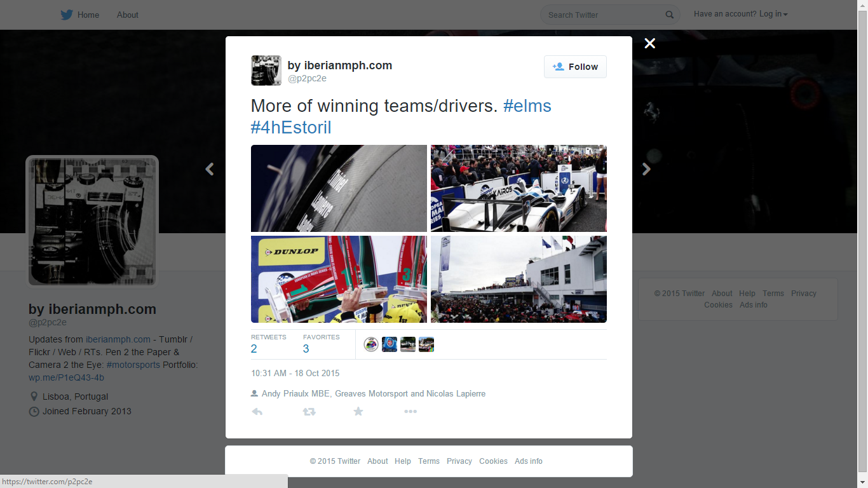This screenshot has height=488, width=868.
Task: Open the more options ellipsis icon
Action: click(x=410, y=412)
